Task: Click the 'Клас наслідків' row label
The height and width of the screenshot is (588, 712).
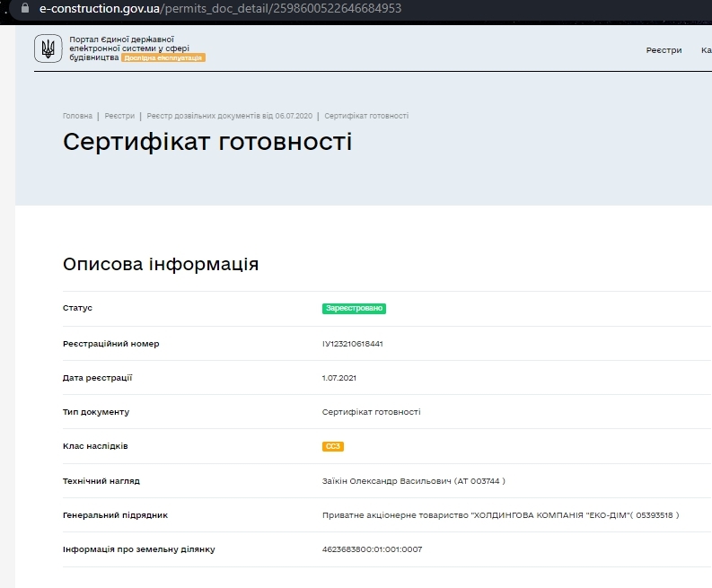Action: point(95,446)
